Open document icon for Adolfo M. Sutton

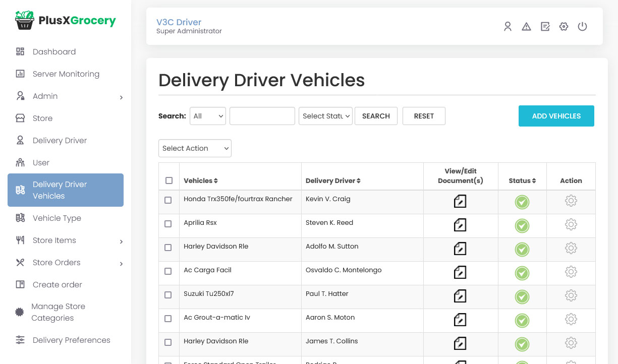pyautogui.click(x=460, y=249)
